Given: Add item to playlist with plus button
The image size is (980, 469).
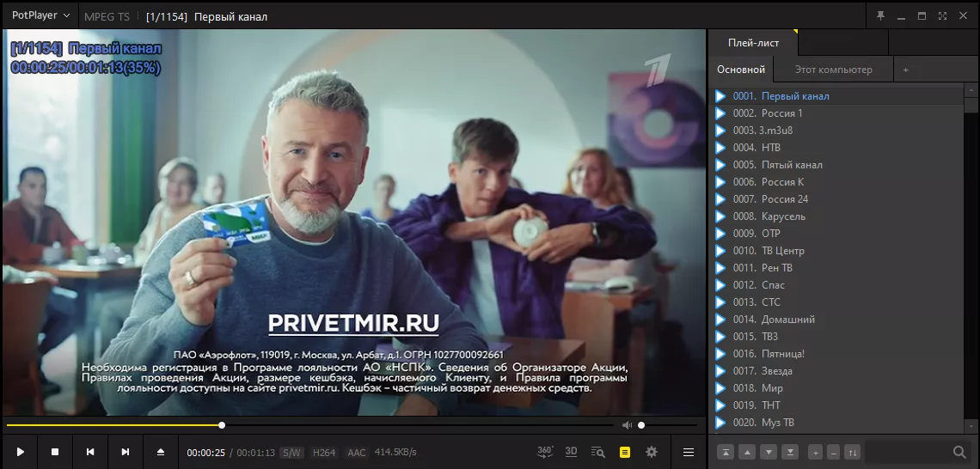Looking at the screenshot, I should [815, 452].
